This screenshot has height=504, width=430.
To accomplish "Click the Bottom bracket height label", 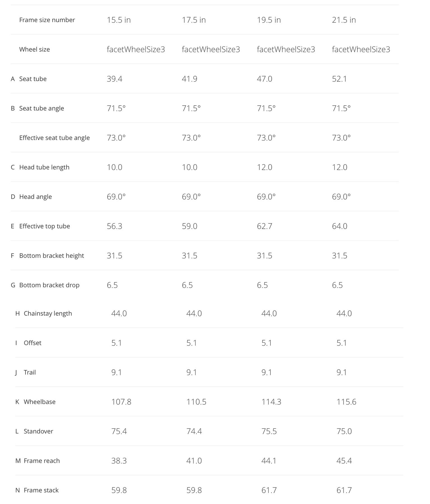I will pyautogui.click(x=52, y=256).
